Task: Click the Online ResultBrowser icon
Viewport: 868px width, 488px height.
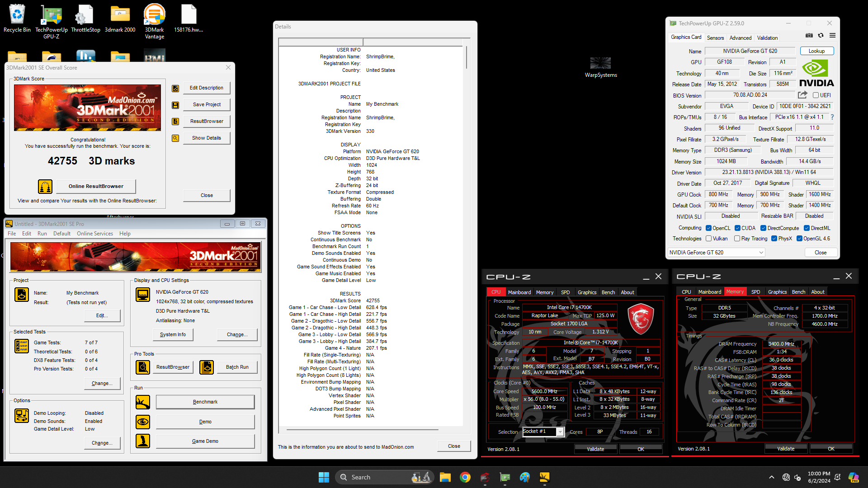Action: [x=45, y=186]
